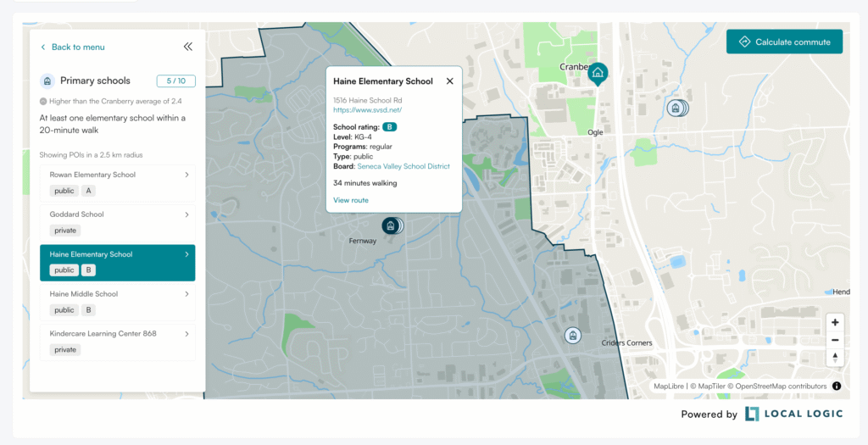Open Seneca Valley School District link
The width and height of the screenshot is (868, 445).
coord(403,166)
